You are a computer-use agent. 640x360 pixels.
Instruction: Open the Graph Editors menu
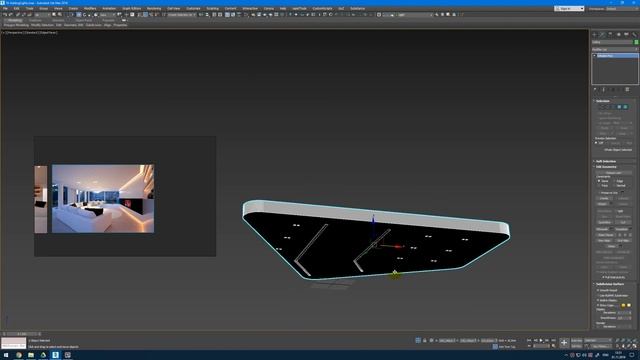point(131,9)
